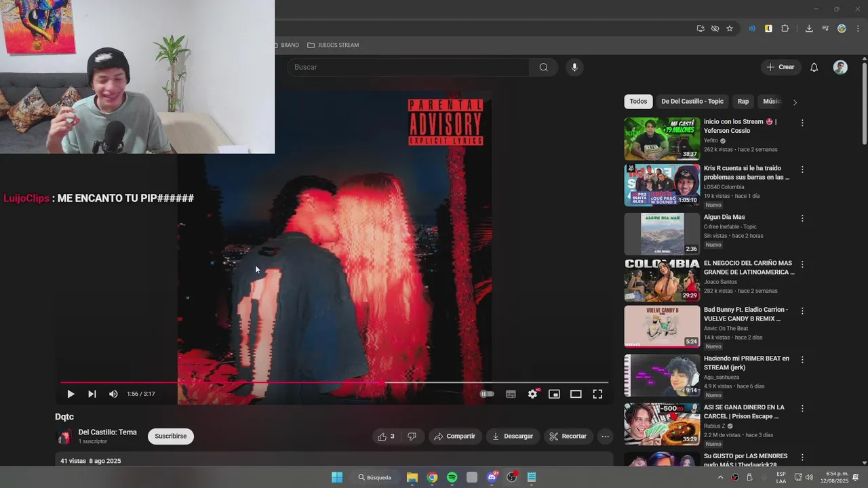Open Del Castillo: Tema channel link

click(x=107, y=432)
